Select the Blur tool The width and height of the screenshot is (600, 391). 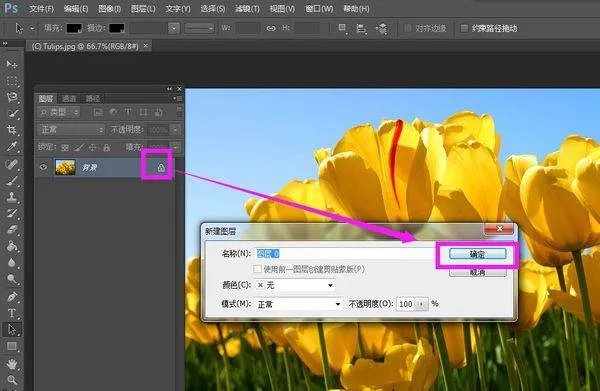click(x=12, y=263)
